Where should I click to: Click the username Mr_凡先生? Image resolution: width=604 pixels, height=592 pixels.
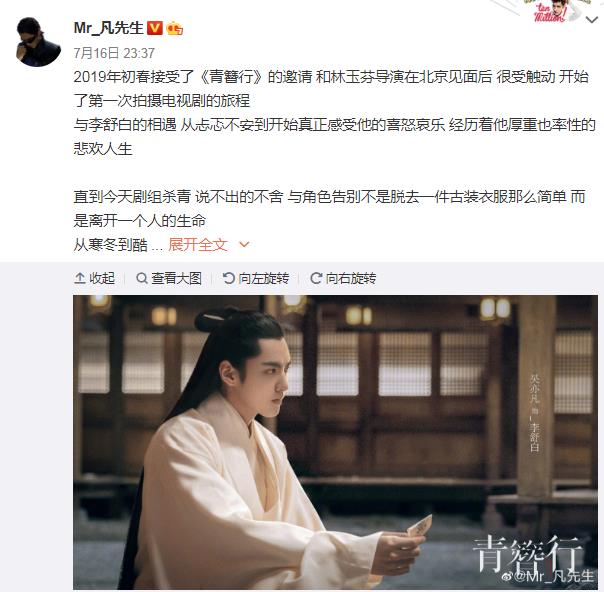pyautogui.click(x=108, y=28)
